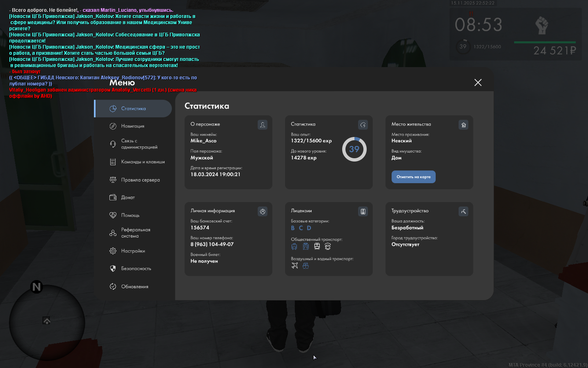The width and height of the screenshot is (588, 368).
Task: Open the Навигация menu section
Action: coord(133,126)
